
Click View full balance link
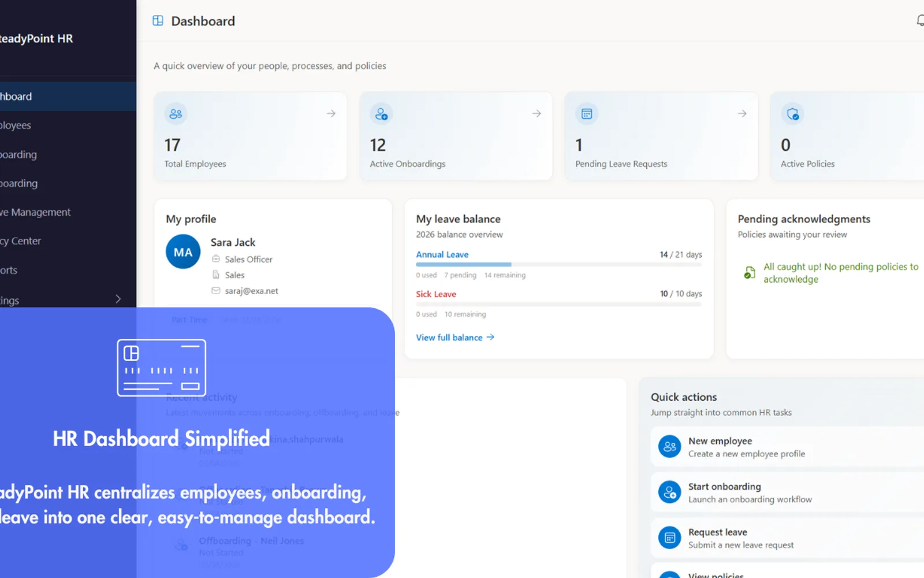click(x=455, y=337)
